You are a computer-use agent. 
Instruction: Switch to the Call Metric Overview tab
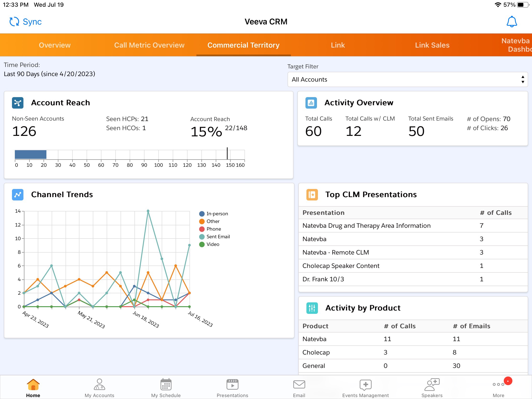click(x=149, y=45)
